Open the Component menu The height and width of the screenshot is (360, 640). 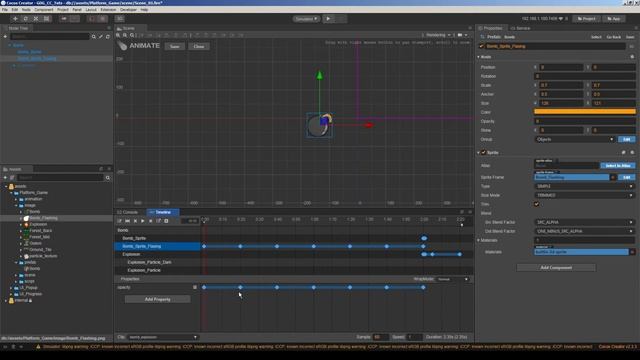44,9
